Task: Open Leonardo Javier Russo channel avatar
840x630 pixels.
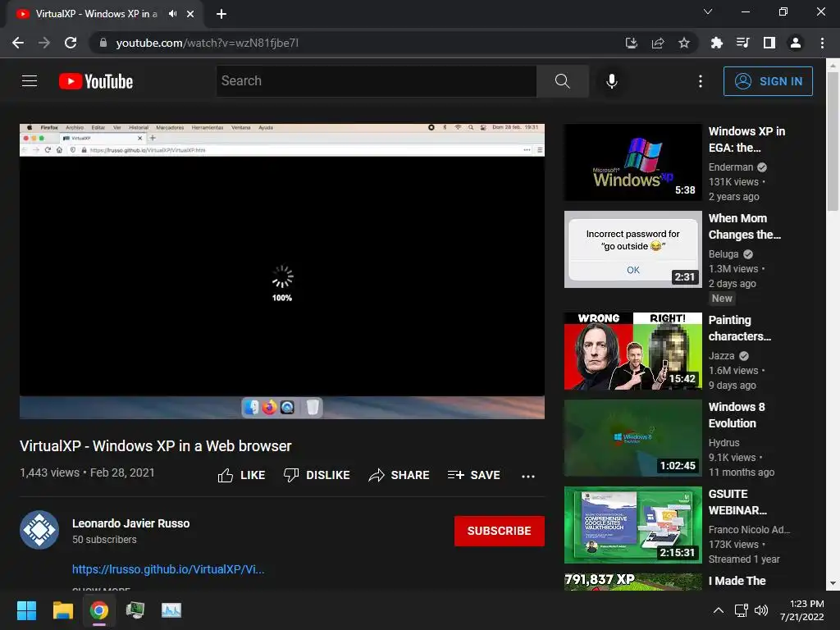Action: tap(39, 530)
